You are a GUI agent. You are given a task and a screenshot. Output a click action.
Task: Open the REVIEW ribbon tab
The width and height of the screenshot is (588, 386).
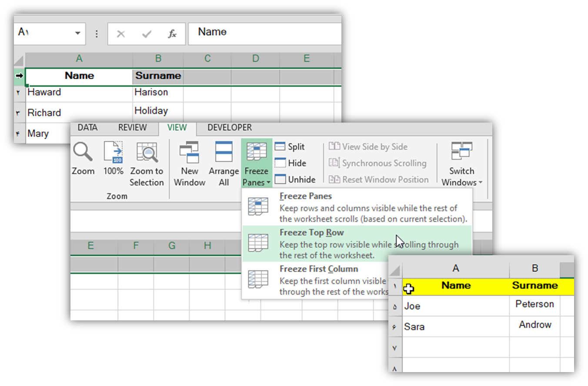tap(133, 128)
